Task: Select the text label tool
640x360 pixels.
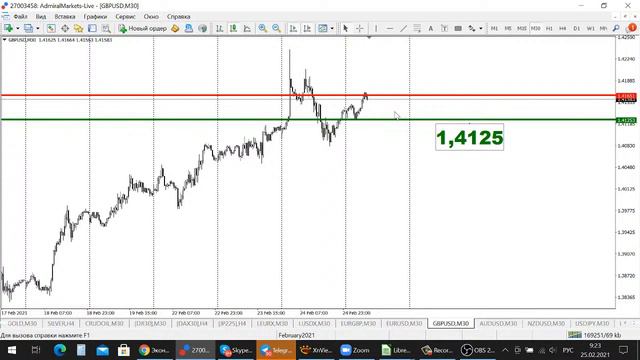Action: click(444, 28)
